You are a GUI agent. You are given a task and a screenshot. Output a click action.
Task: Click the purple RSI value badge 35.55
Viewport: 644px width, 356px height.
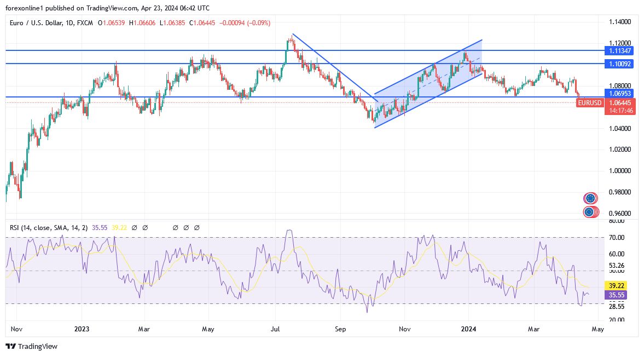click(x=616, y=295)
